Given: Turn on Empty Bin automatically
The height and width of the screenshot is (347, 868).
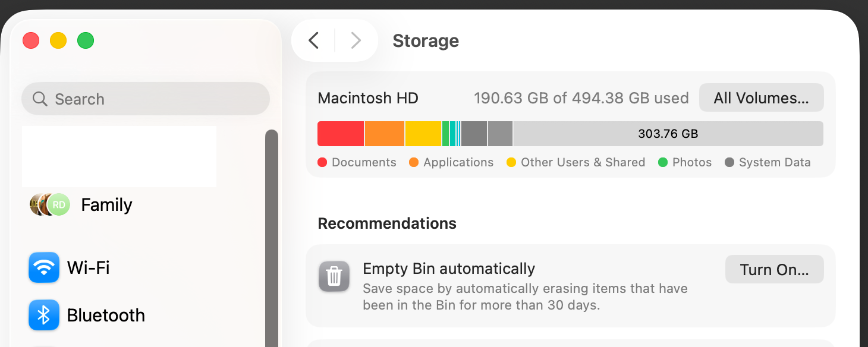Looking at the screenshot, I should 774,270.
